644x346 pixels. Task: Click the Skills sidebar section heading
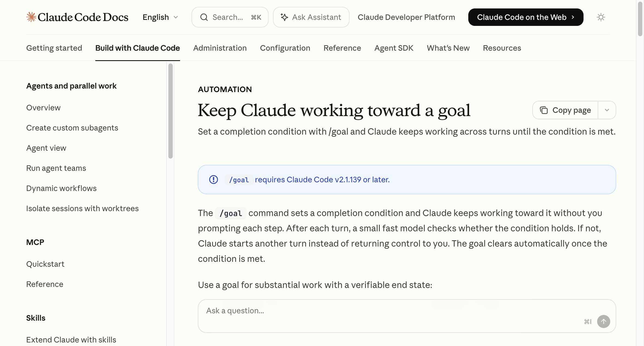pyautogui.click(x=36, y=318)
